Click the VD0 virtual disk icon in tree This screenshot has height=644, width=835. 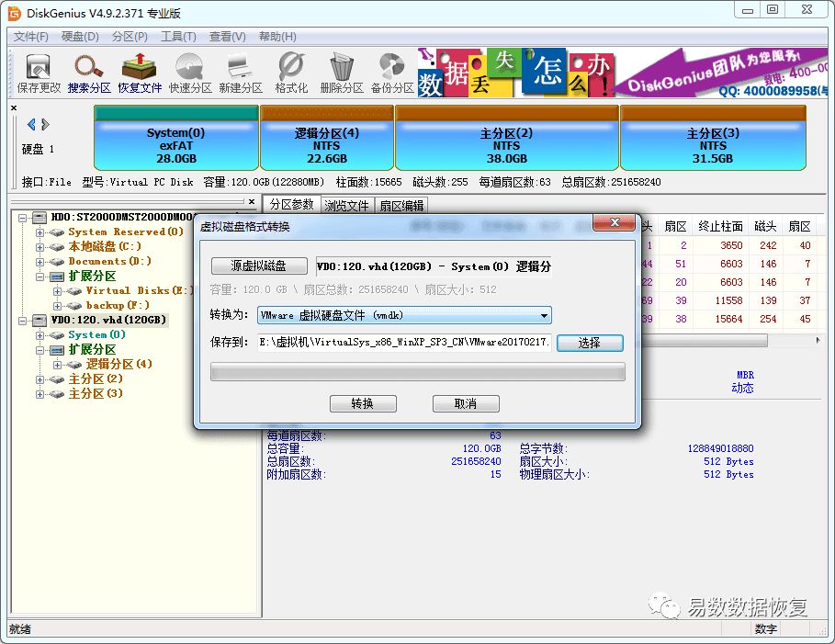pos(39,320)
